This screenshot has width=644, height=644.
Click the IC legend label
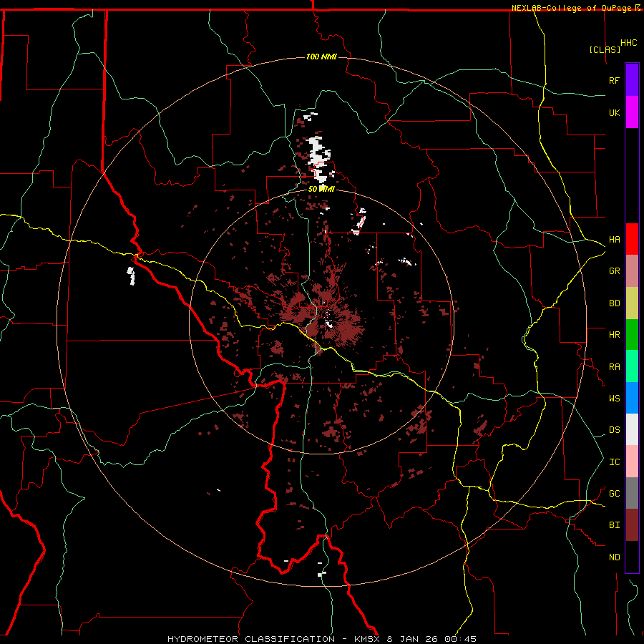tap(614, 462)
